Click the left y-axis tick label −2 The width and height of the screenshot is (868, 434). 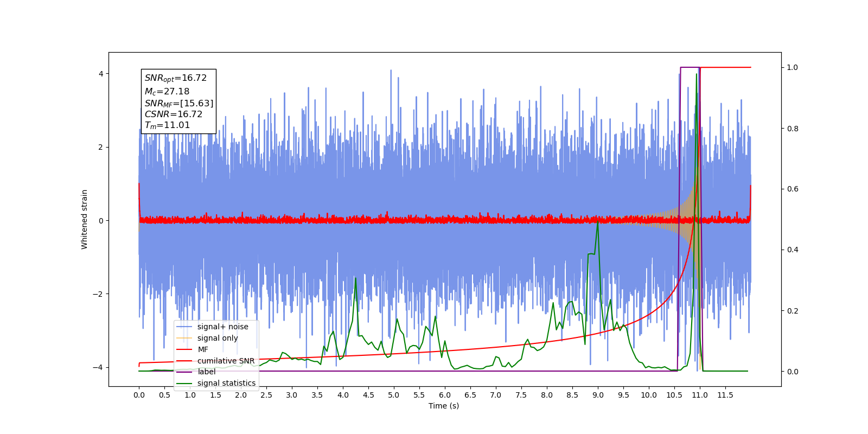[x=98, y=294]
